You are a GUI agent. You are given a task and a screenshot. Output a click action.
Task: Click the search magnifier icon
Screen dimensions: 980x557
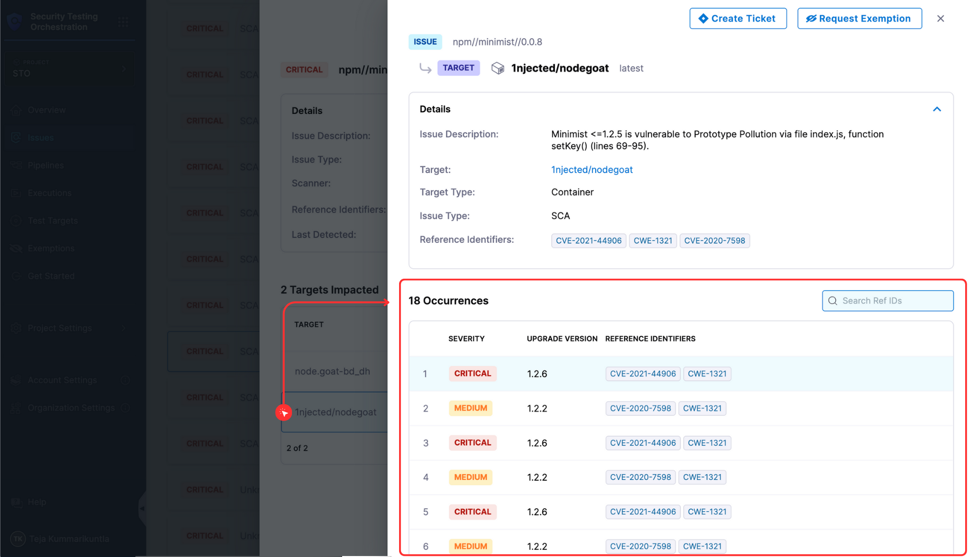pos(833,301)
